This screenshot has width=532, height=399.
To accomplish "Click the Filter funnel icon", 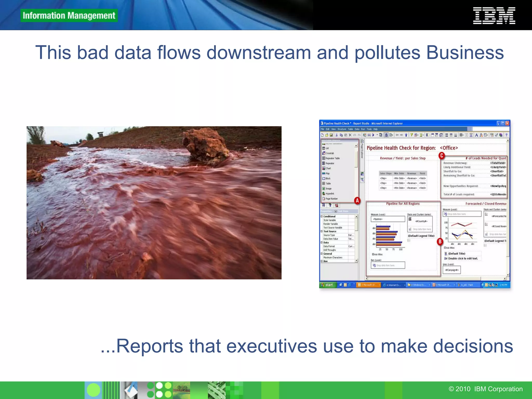I will 411,135.
